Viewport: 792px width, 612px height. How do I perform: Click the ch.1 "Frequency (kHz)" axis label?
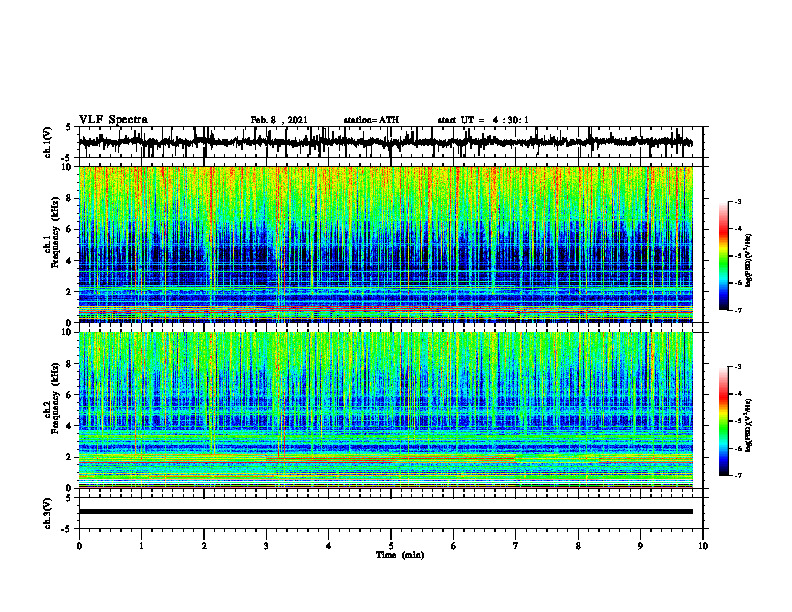(x=56, y=232)
